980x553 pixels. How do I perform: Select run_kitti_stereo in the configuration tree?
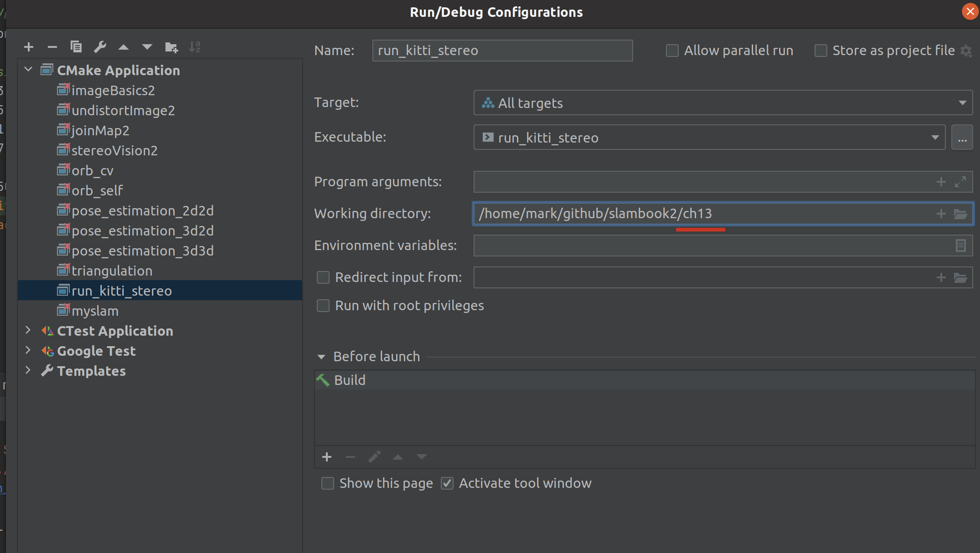(x=160, y=291)
